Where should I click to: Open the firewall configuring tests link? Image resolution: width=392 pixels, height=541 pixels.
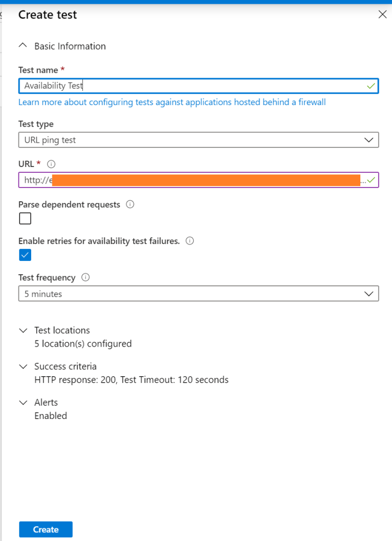pyautogui.click(x=172, y=102)
